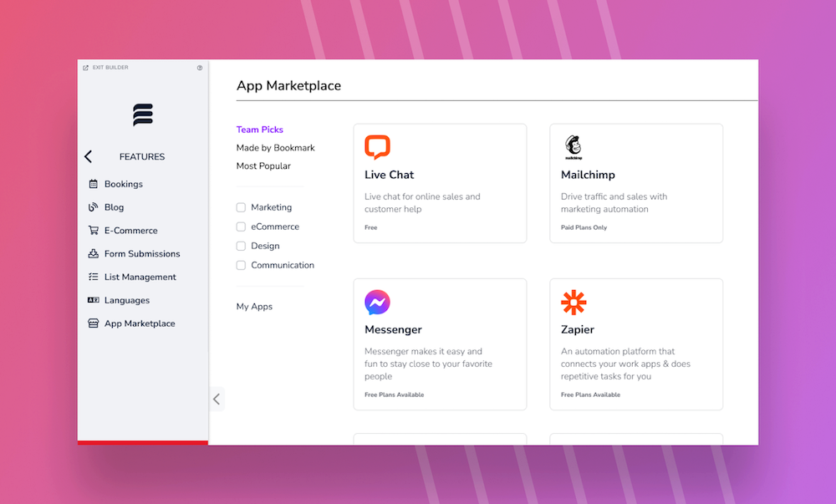Click 'Free Plans Available' under Messenger
The height and width of the screenshot is (504, 836).
(395, 395)
